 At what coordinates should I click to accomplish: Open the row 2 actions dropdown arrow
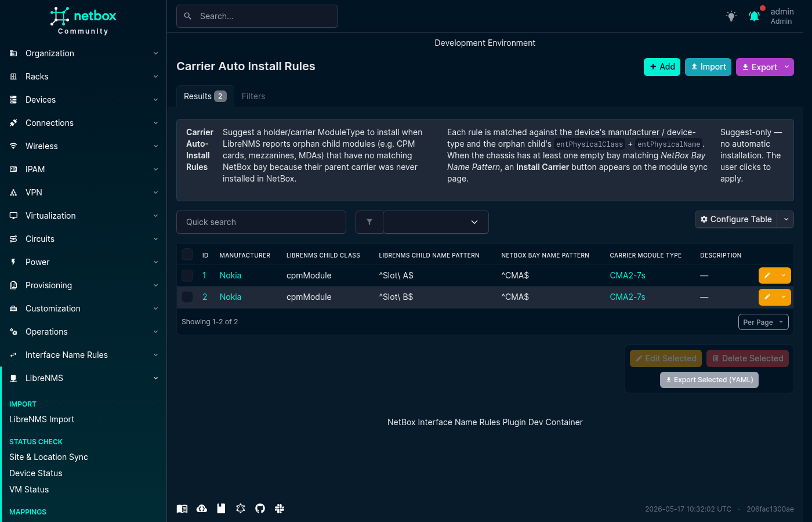tap(784, 297)
